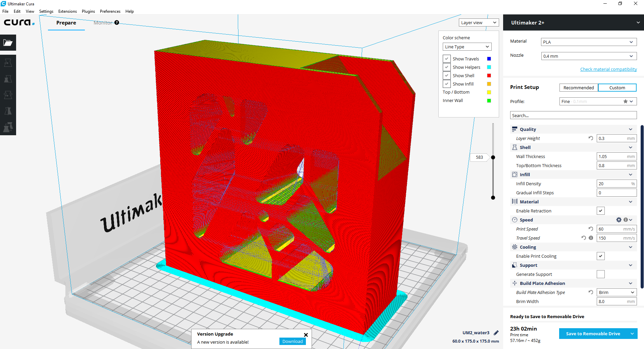
Task: Reset Layer Height to its default value
Action: 591,138
